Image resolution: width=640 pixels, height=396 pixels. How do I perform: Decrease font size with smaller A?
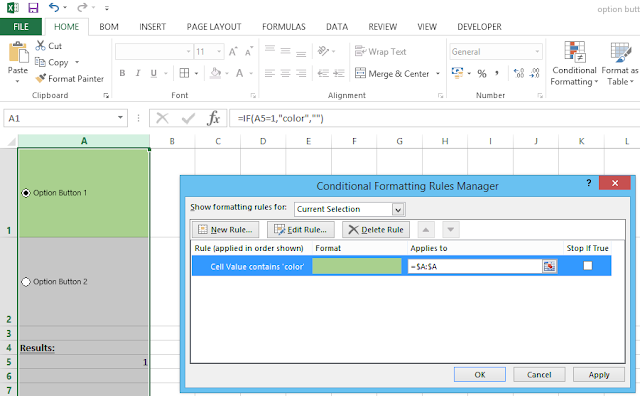[248, 51]
